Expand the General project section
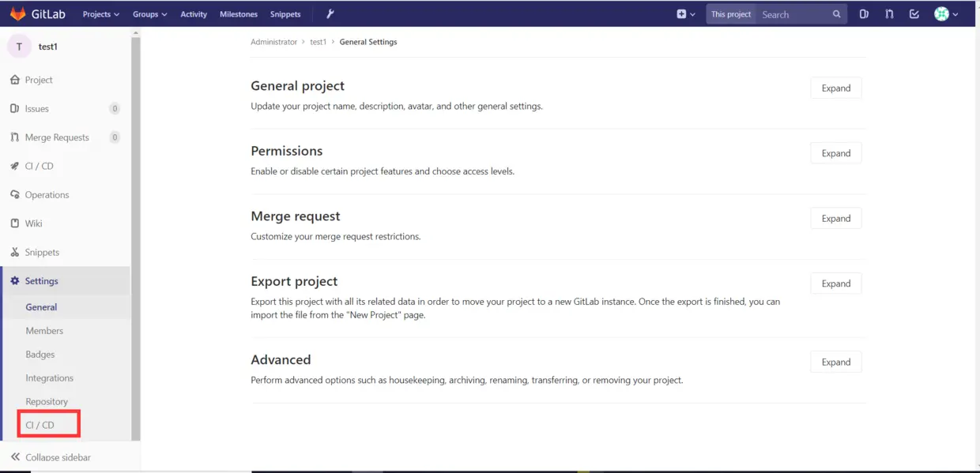The width and height of the screenshot is (980, 473). pyautogui.click(x=836, y=88)
